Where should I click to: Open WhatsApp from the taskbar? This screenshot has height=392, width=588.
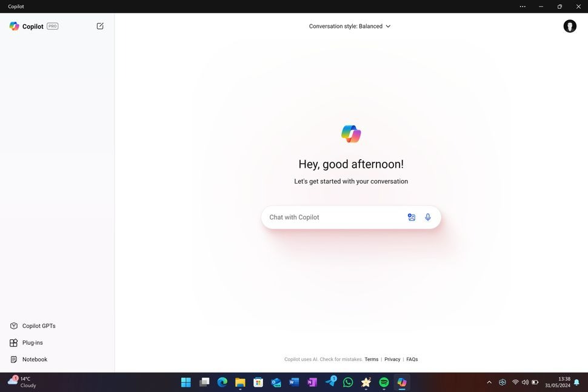[347, 382]
